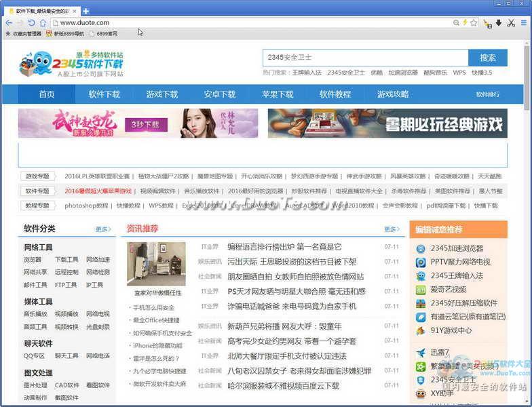The height and width of the screenshot is (407, 532).
Task: Click the 爱奇艺视频 icon
Action: tap(421, 290)
